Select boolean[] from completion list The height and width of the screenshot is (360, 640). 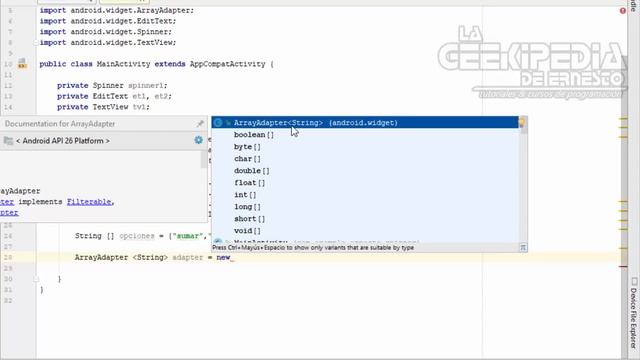click(365, 135)
